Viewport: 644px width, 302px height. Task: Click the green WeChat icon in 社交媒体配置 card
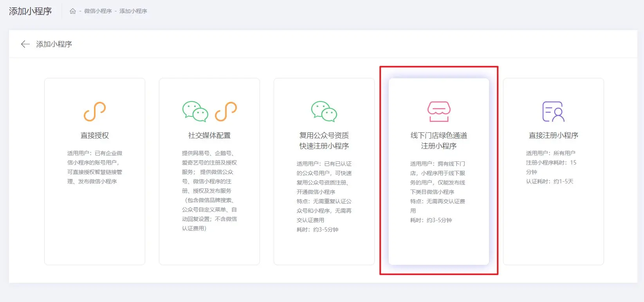click(195, 112)
